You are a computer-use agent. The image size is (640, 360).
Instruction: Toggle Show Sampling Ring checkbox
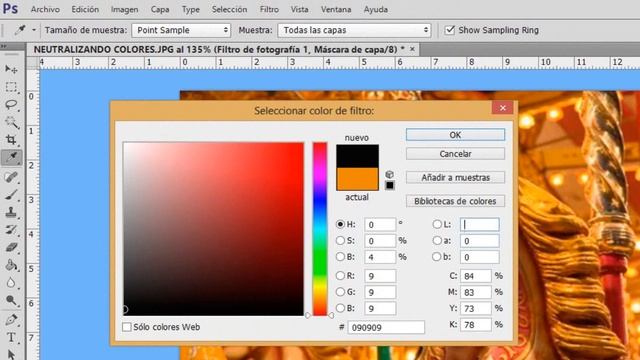coord(450,30)
